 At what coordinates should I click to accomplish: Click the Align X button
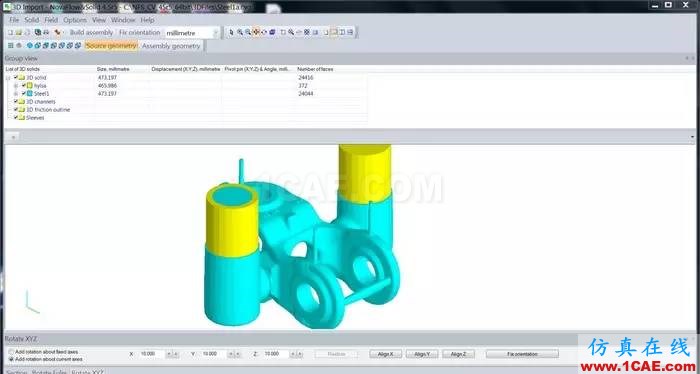(x=386, y=354)
